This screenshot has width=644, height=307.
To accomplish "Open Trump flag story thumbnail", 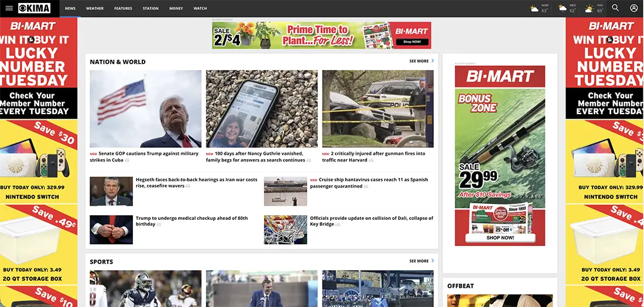I will 146,109.
